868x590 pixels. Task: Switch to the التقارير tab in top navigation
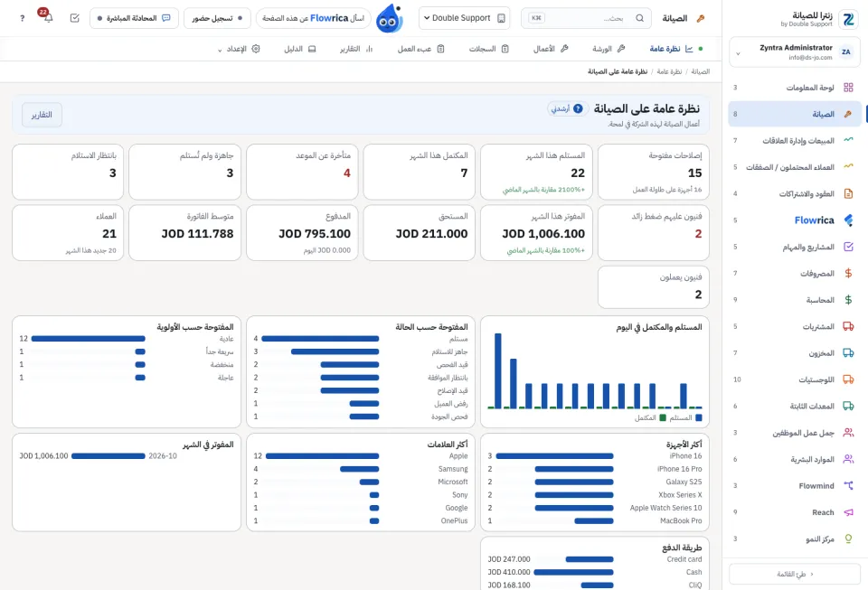(x=356, y=49)
